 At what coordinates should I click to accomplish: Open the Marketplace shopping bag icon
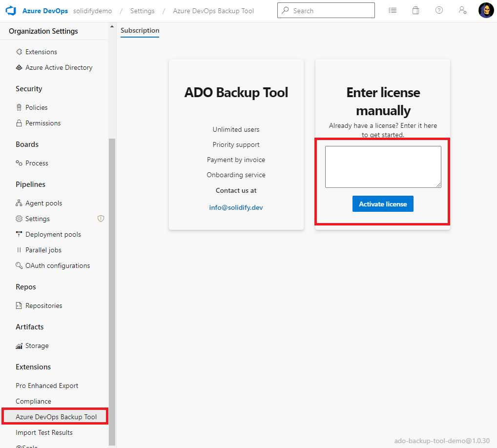pos(415,10)
